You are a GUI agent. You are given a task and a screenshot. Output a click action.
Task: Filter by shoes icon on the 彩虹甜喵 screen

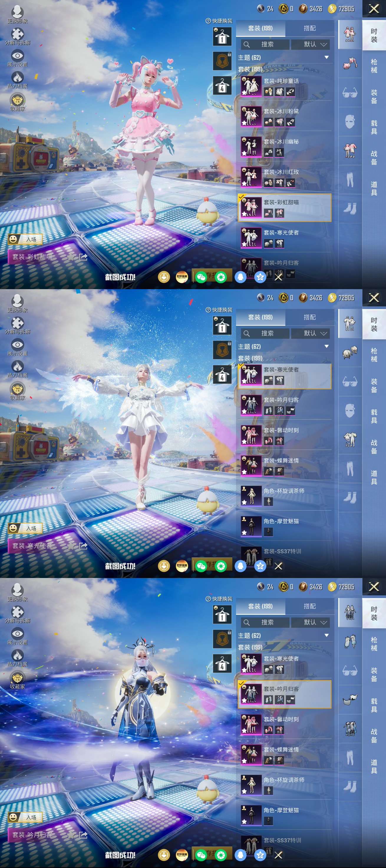pos(349,208)
